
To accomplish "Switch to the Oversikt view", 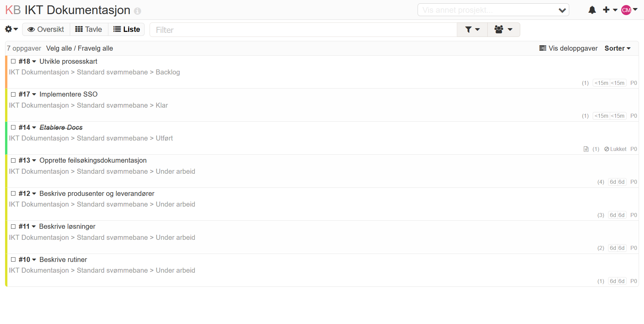I will (x=46, y=30).
